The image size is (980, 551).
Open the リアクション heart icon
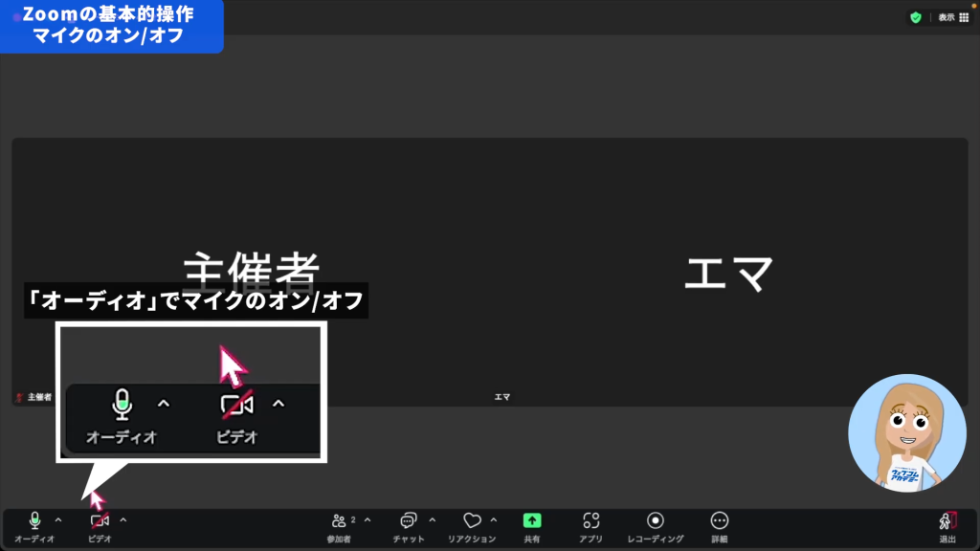point(472,525)
